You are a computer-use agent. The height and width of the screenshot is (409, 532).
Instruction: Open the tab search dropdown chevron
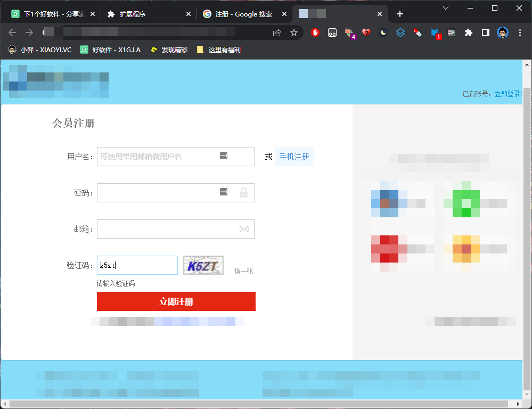coord(446,8)
